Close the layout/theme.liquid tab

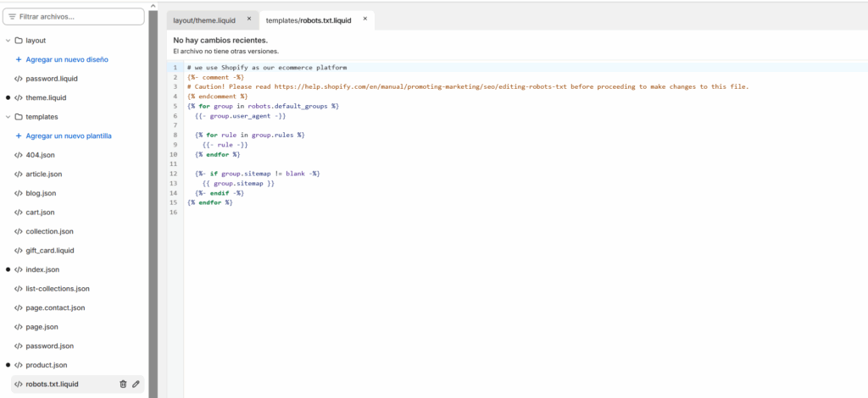click(x=249, y=18)
